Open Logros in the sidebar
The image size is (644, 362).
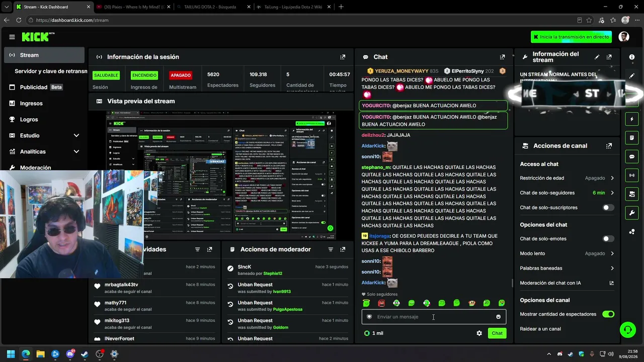click(x=44, y=119)
